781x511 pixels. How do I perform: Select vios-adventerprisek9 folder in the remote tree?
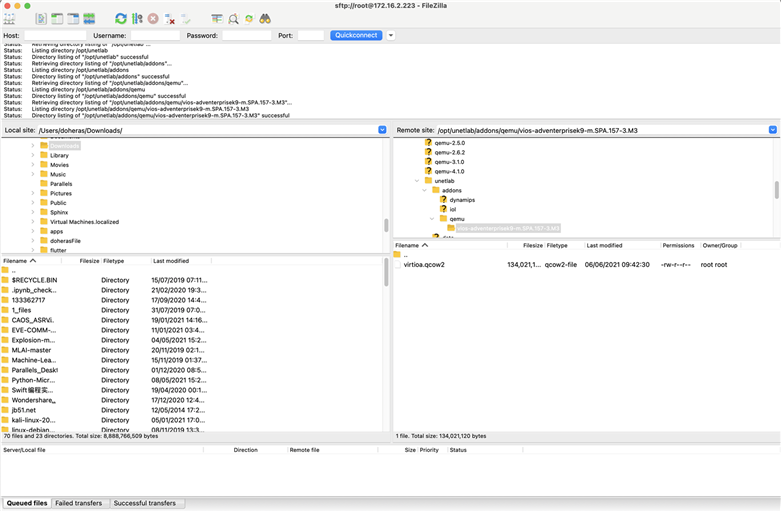click(x=508, y=228)
